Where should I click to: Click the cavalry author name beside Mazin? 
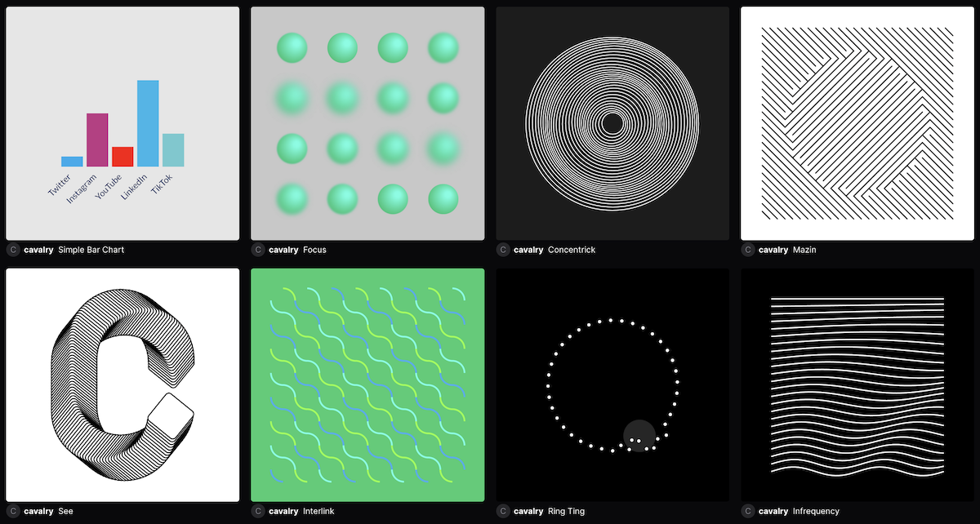click(773, 250)
